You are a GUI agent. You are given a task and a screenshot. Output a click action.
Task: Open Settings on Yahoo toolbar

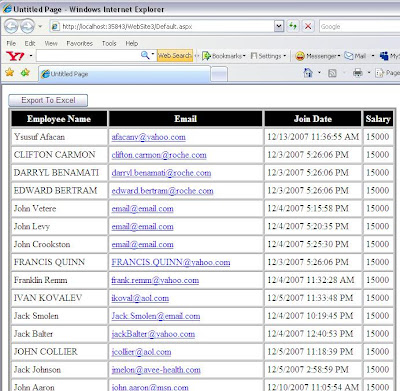268,56
